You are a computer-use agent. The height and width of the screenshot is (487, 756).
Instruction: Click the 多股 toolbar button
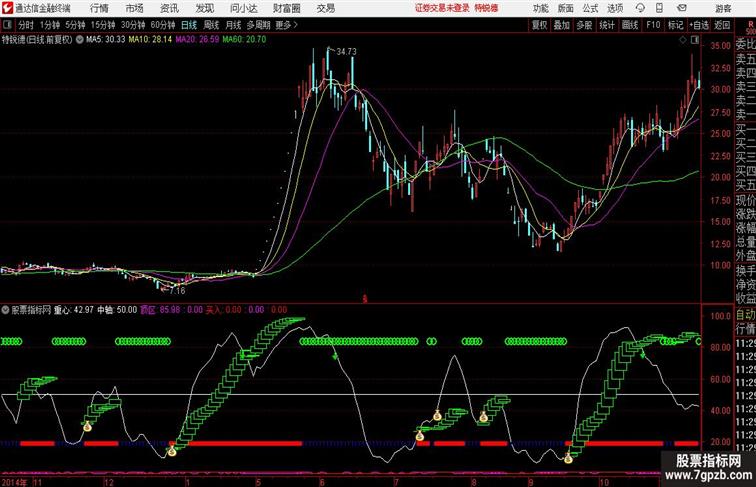click(584, 25)
